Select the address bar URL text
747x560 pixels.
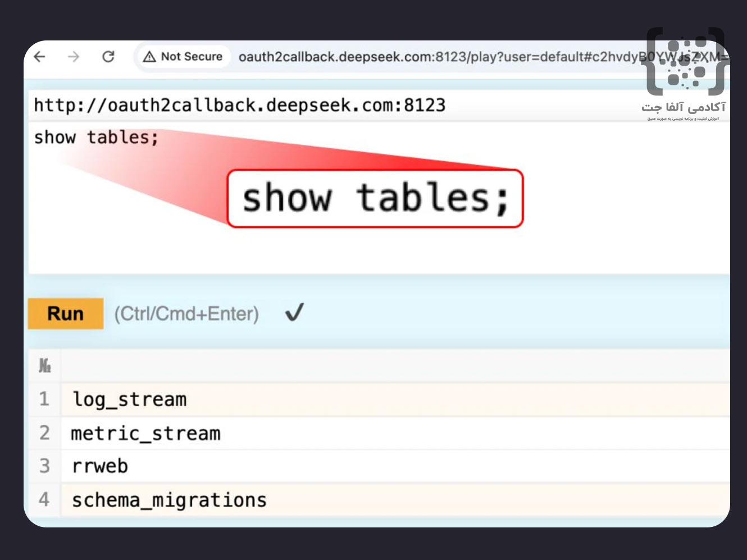pos(483,57)
